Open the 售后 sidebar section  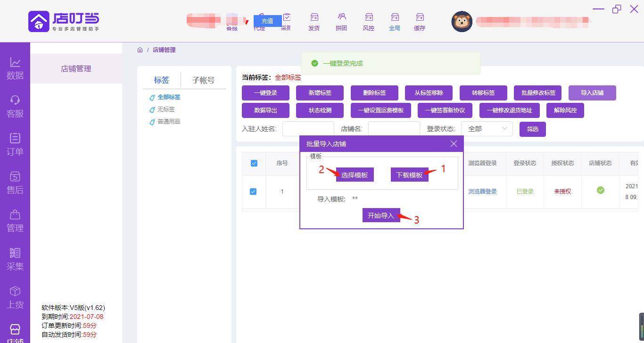[x=15, y=184]
